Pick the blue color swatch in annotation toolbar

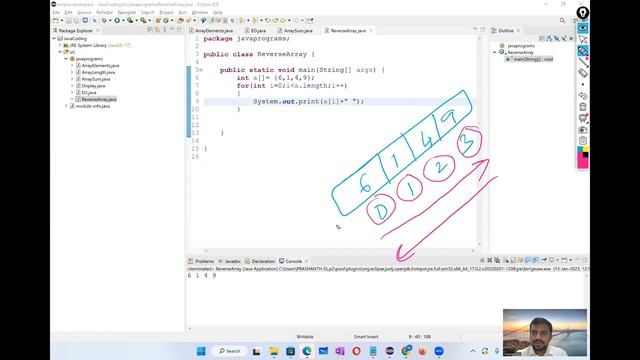580,150
